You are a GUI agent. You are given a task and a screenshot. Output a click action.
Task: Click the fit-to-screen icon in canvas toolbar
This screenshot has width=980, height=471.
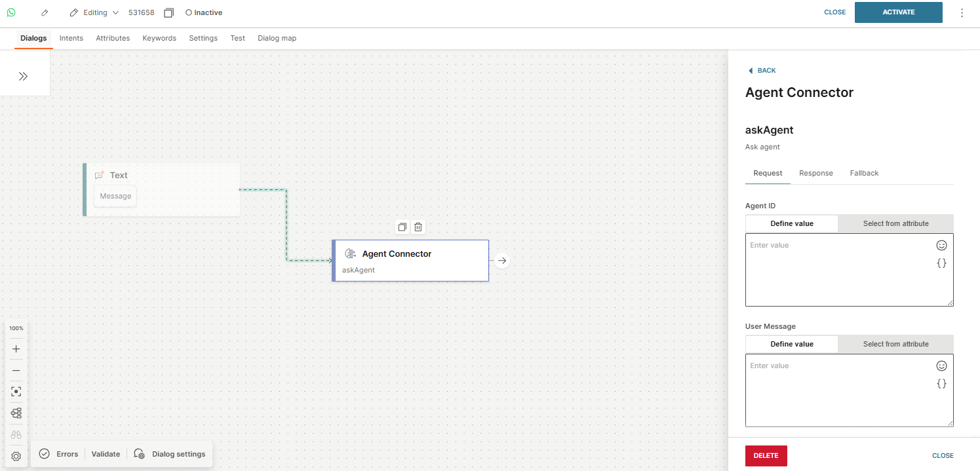click(x=16, y=392)
